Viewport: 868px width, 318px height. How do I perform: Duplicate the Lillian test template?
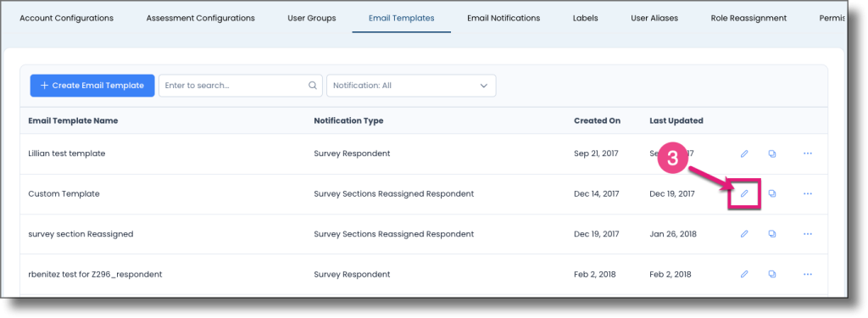coord(771,153)
